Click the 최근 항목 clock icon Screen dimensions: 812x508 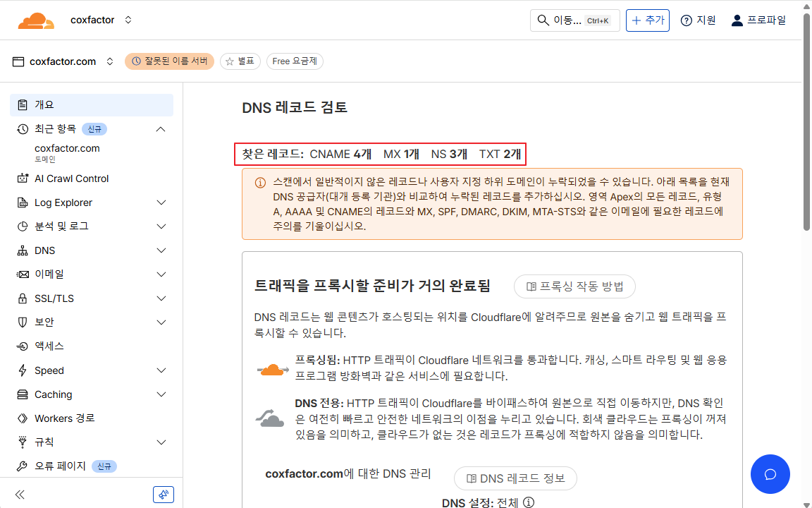point(23,129)
